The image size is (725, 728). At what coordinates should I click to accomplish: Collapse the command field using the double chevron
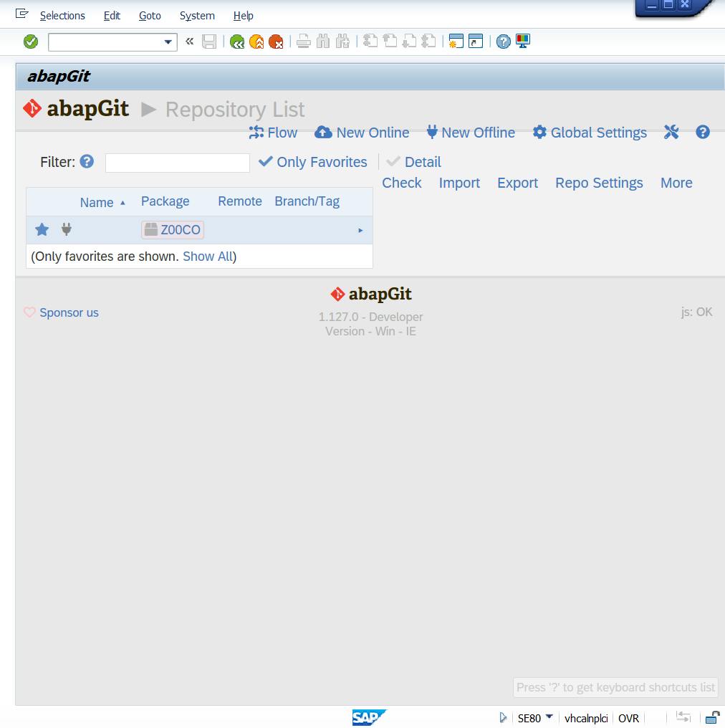click(189, 42)
